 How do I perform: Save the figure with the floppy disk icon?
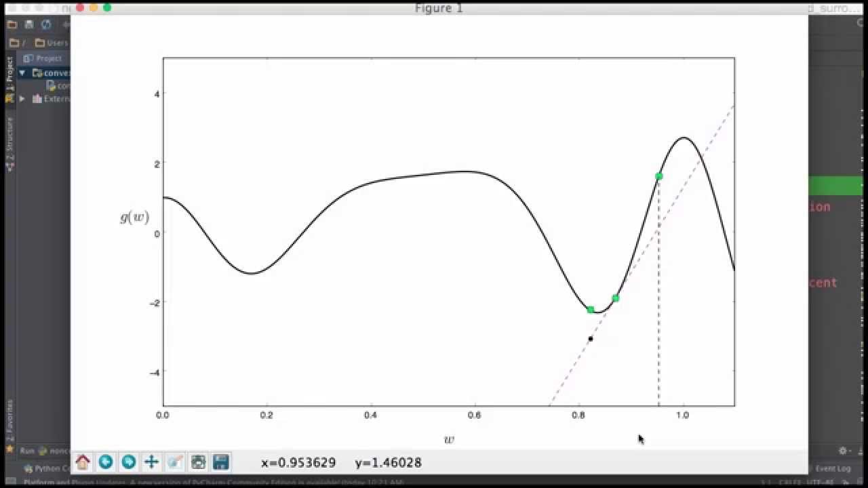coord(220,462)
